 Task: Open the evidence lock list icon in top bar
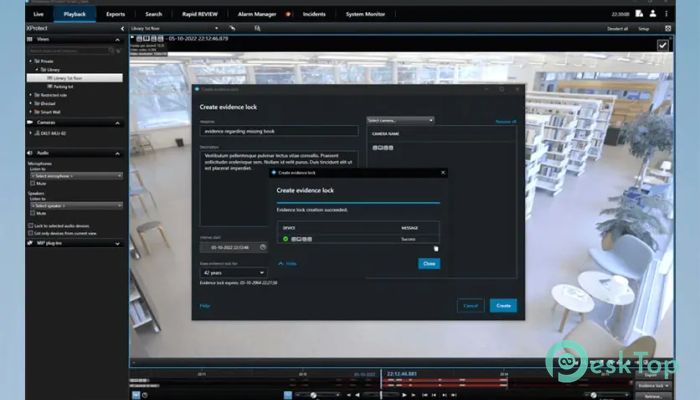[639, 14]
